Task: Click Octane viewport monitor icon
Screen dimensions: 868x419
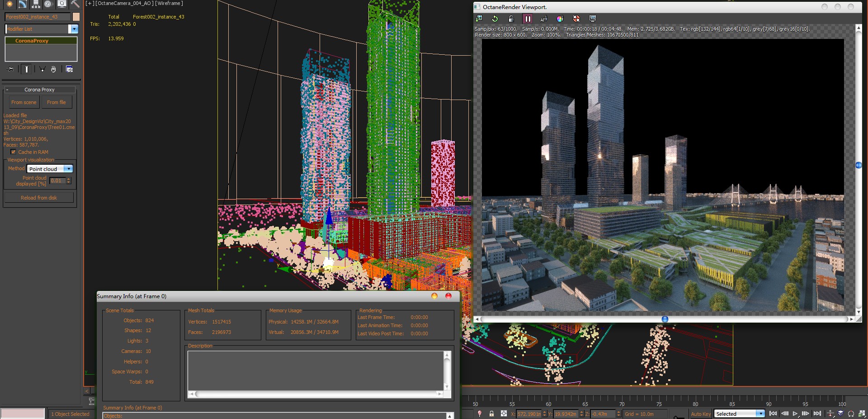Action: [x=592, y=19]
